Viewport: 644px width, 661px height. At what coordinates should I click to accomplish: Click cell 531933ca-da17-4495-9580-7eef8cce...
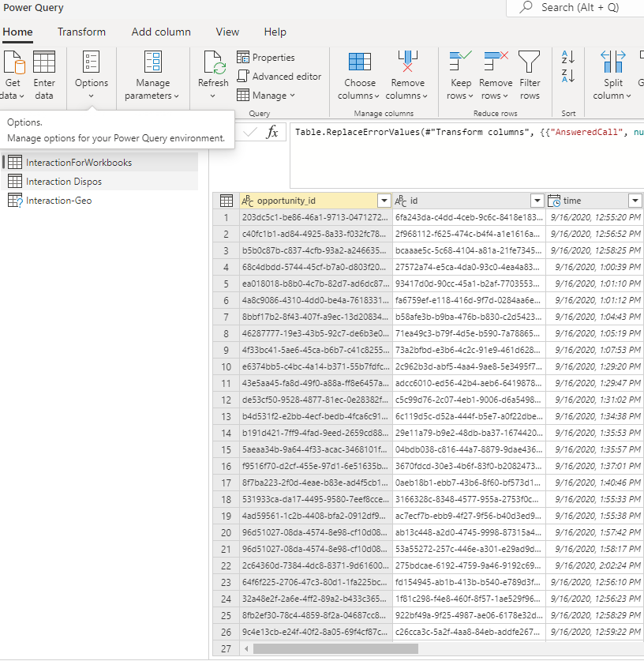[x=316, y=499]
